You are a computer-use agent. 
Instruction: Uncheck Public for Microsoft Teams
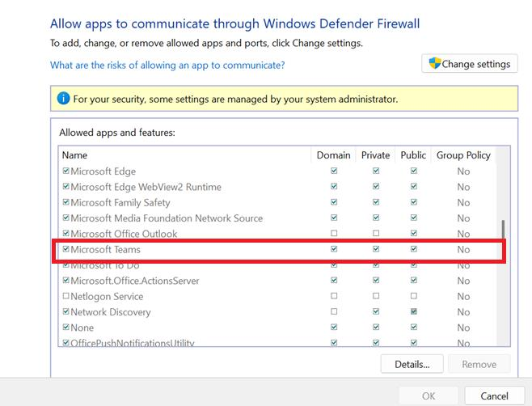coord(414,249)
